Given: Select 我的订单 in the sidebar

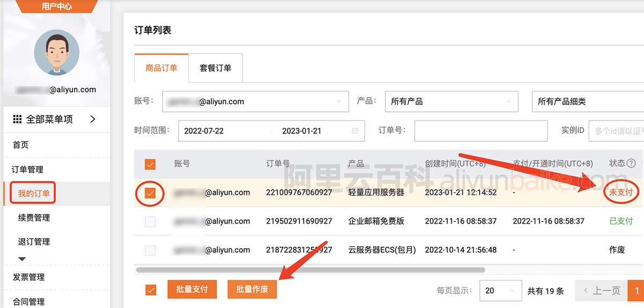Looking at the screenshot, I should [x=34, y=193].
